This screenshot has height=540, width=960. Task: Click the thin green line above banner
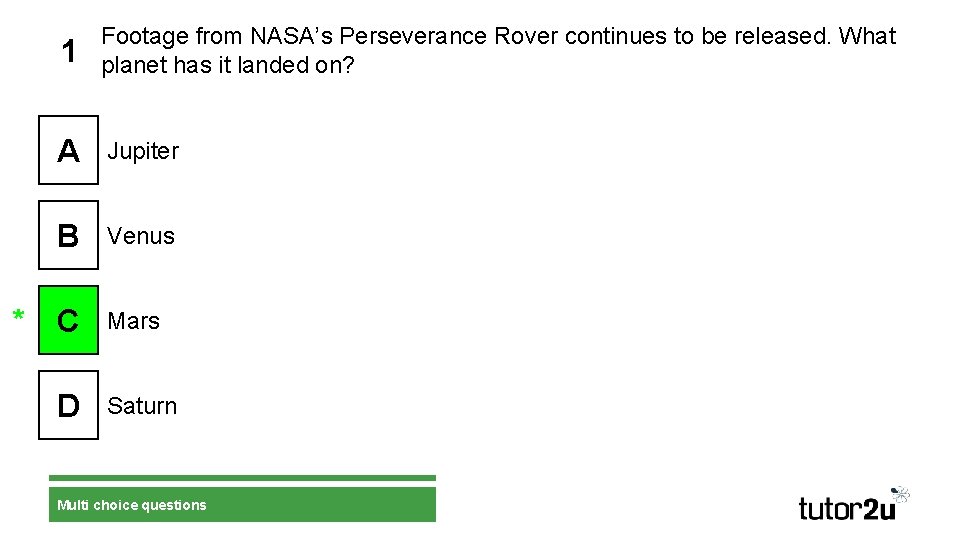click(x=242, y=478)
